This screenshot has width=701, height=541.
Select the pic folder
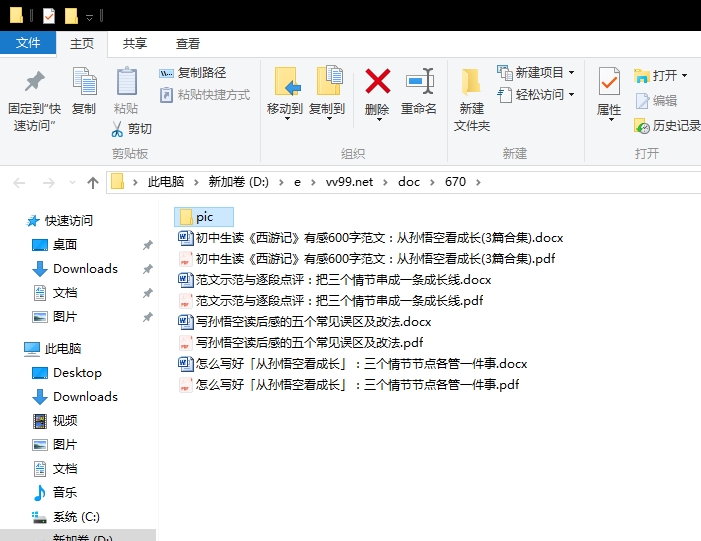(204, 217)
